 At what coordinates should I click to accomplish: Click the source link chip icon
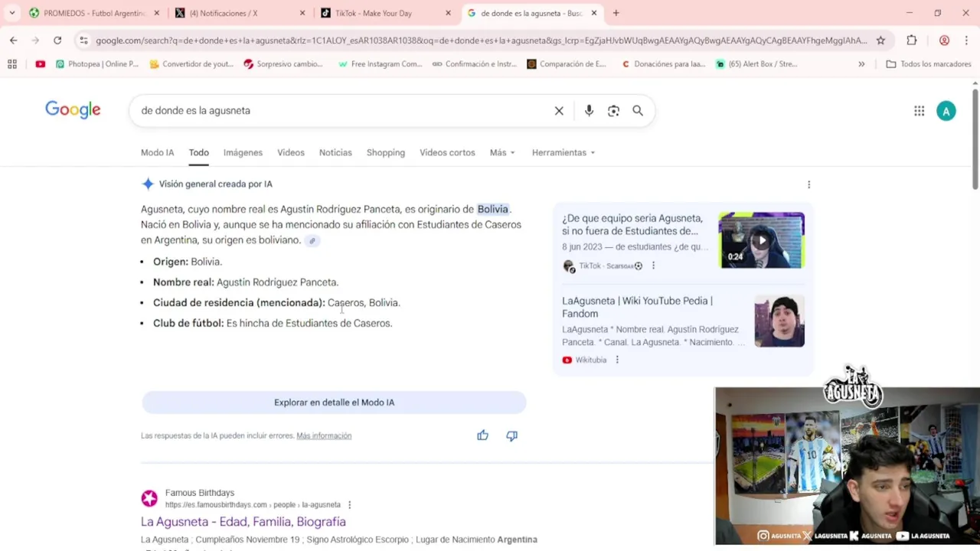click(x=312, y=241)
